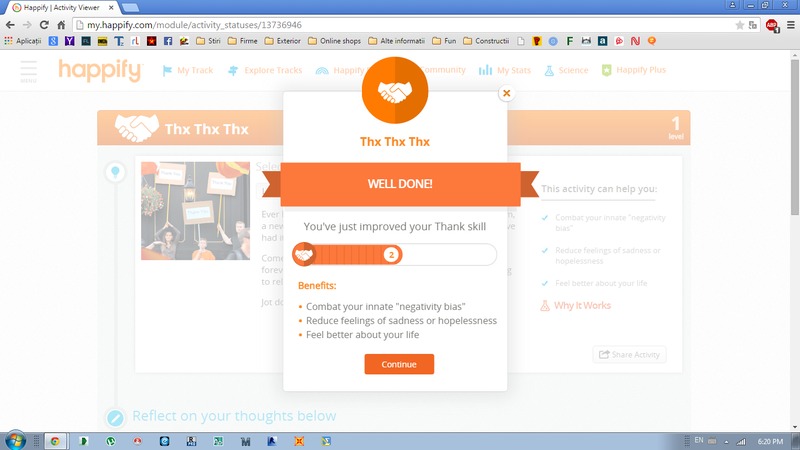This screenshot has width=800, height=450.
Task: Click the Why It Works link
Action: point(576,306)
